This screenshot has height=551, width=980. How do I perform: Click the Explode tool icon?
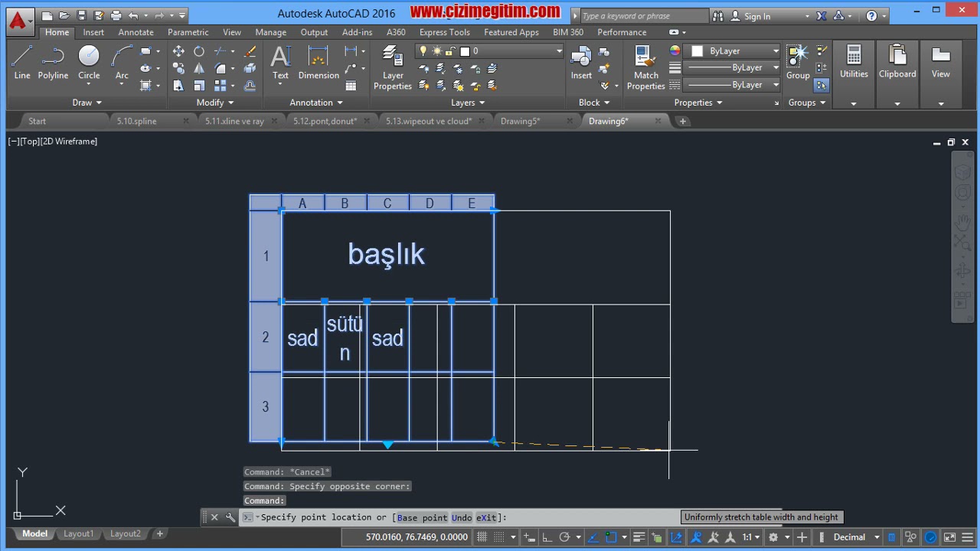coord(250,69)
